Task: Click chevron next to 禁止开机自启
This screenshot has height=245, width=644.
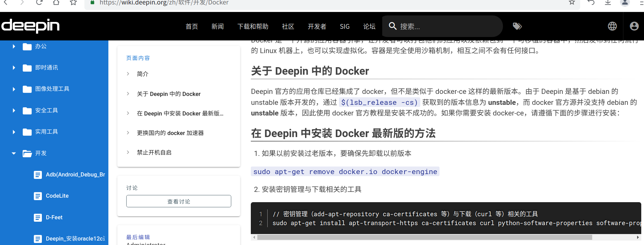Action: coord(128,152)
